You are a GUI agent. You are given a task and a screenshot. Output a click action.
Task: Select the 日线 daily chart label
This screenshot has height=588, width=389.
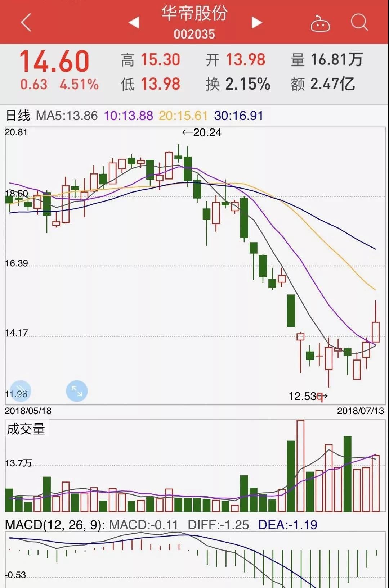(18, 116)
